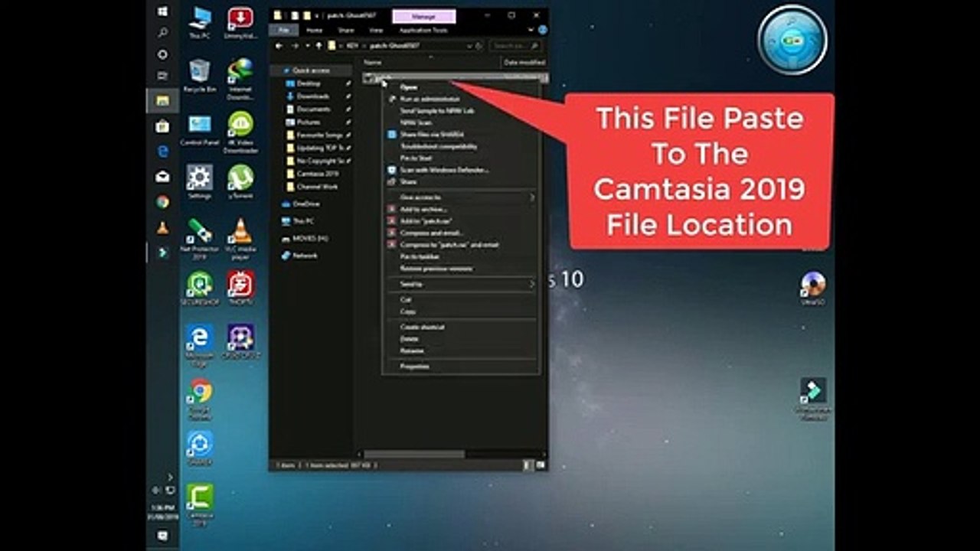Viewport: 980px width, 551px height.
Task: Click the Explorer search box
Action: click(515, 46)
